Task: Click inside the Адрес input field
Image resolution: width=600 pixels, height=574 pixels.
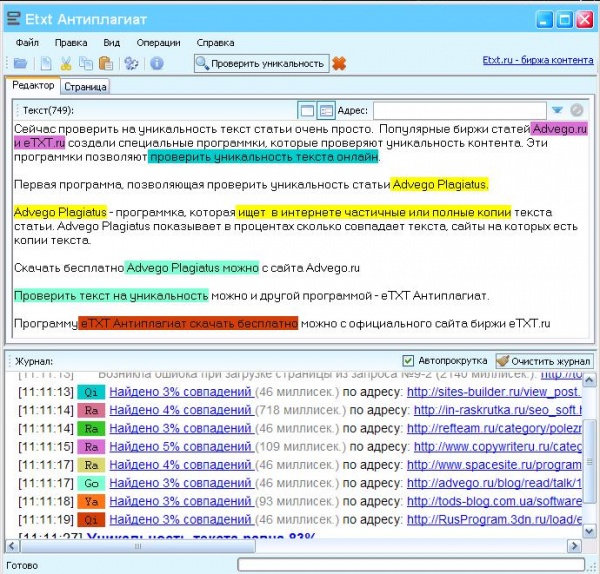Action: click(460, 111)
